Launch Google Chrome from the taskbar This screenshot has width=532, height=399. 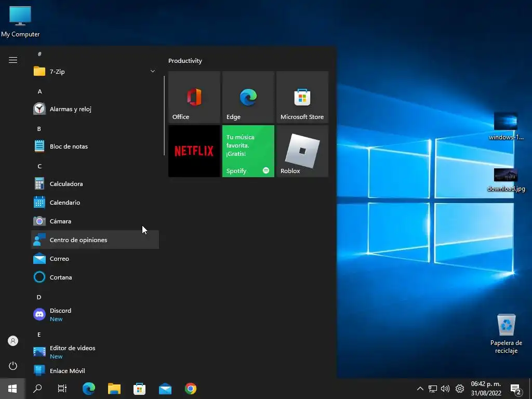[x=191, y=389]
